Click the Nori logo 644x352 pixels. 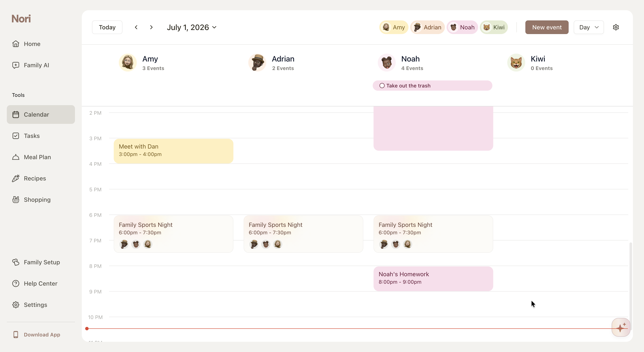(x=21, y=19)
